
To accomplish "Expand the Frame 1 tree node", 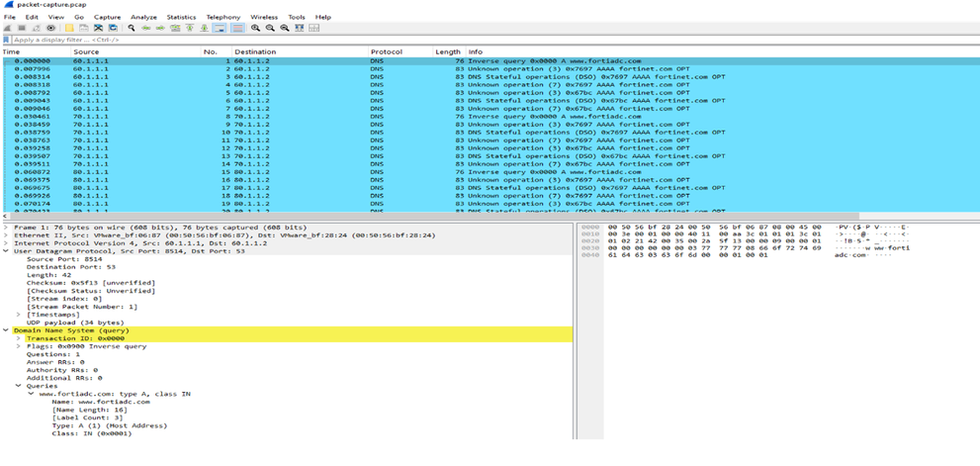I will tap(5, 228).
